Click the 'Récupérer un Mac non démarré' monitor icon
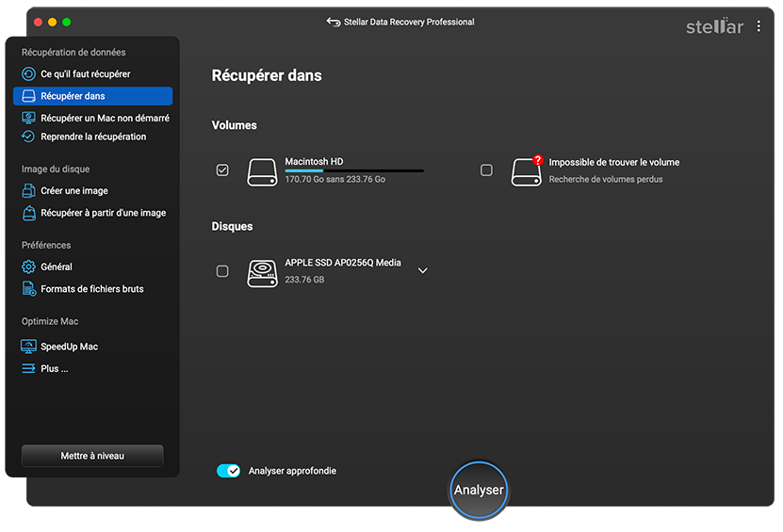Viewport: 783px width, 532px height. click(x=28, y=118)
